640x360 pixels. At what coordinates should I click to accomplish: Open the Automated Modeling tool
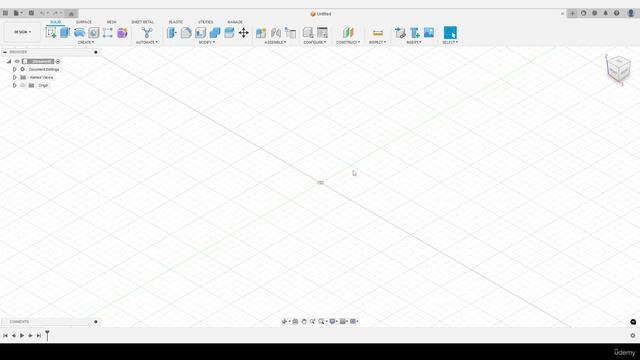(x=147, y=33)
